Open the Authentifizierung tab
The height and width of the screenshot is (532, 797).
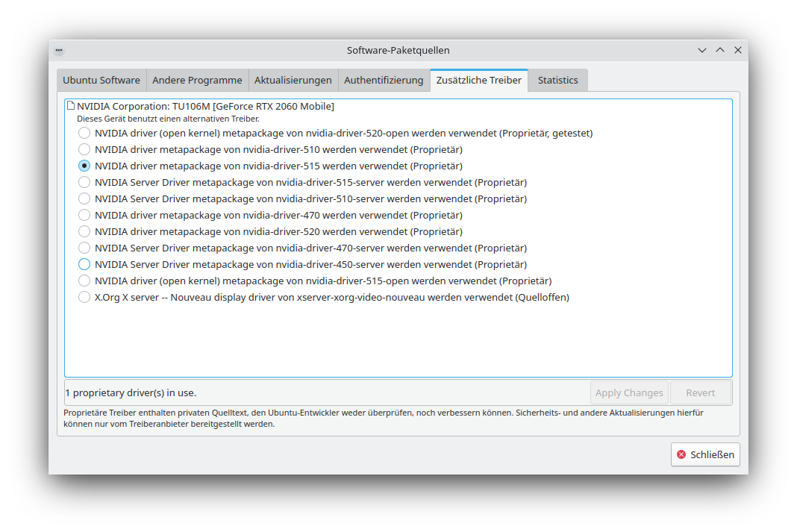point(384,81)
